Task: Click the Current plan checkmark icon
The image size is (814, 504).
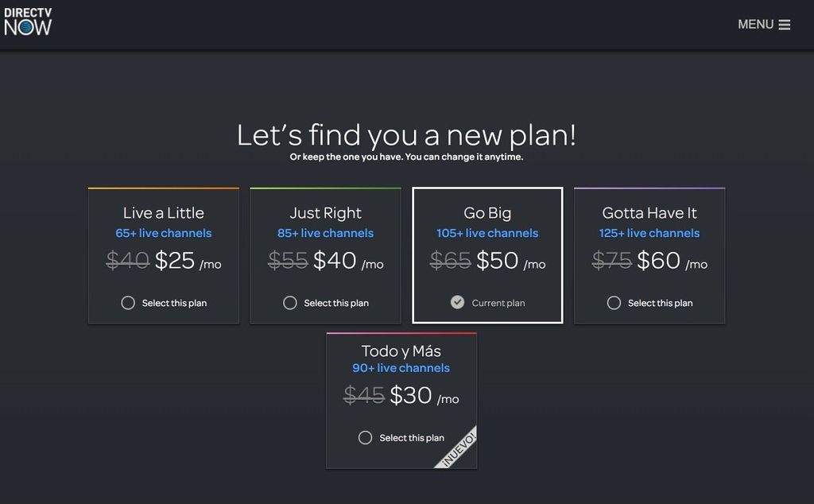Action: [457, 302]
